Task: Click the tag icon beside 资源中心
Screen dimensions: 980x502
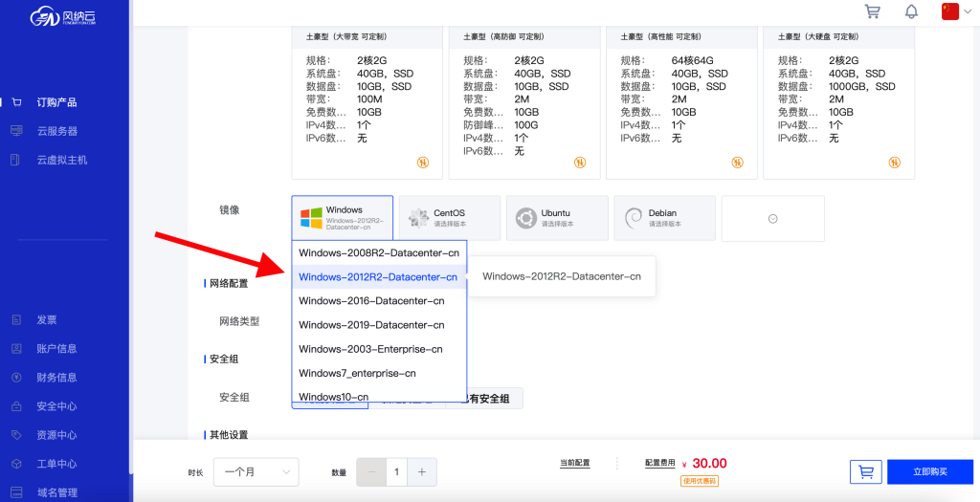Action: [17, 434]
